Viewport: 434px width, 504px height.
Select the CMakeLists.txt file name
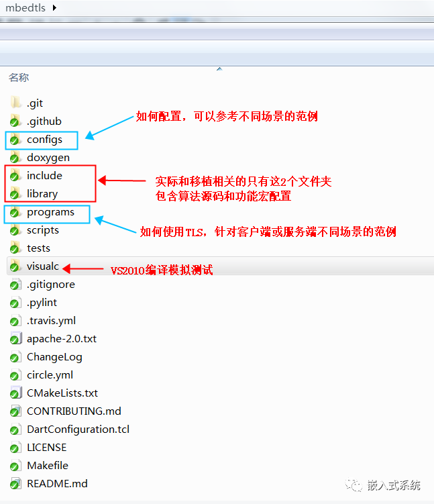[62, 393]
